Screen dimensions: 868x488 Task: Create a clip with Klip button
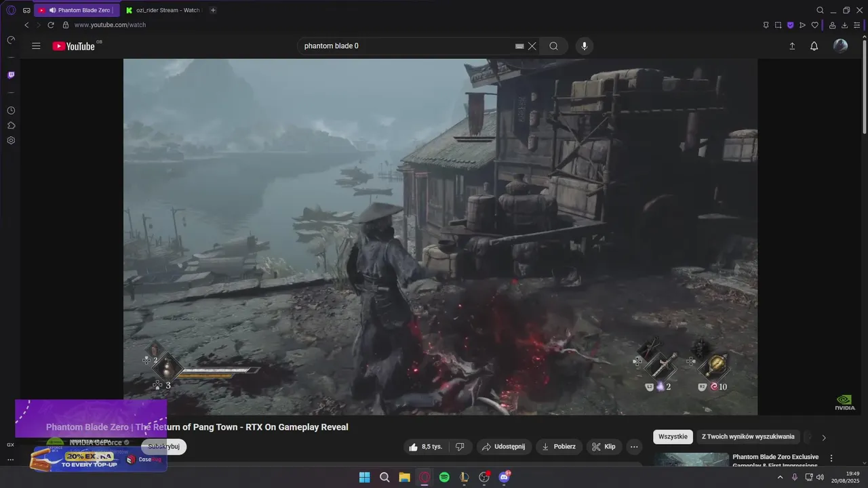(x=604, y=447)
